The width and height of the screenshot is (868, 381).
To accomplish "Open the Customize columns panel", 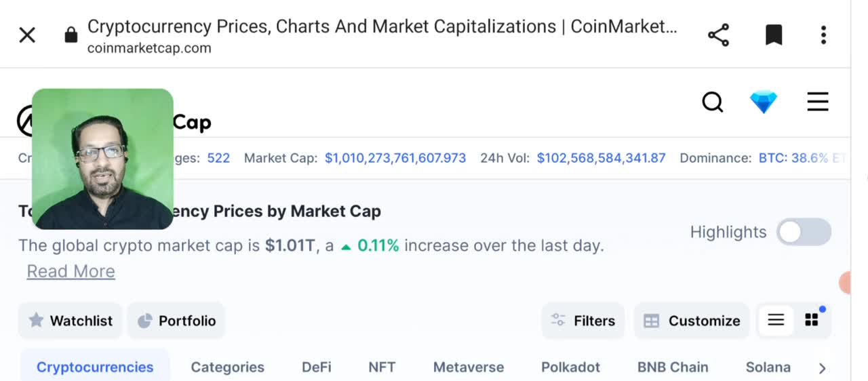I will click(x=692, y=321).
